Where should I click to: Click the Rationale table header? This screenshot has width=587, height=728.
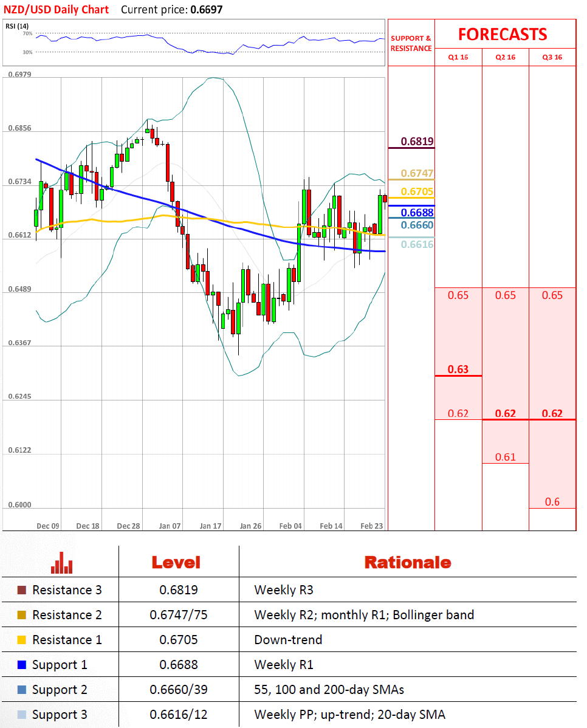click(x=408, y=563)
